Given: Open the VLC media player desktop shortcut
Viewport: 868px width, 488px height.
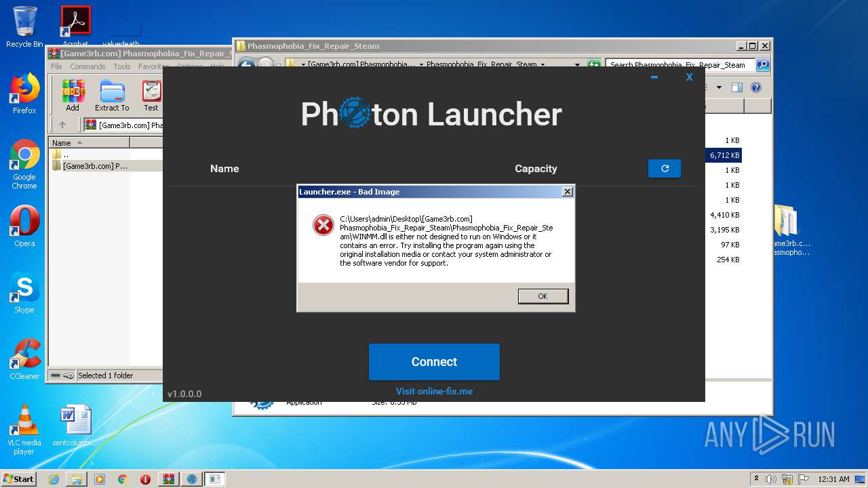Looking at the screenshot, I should point(24,430).
